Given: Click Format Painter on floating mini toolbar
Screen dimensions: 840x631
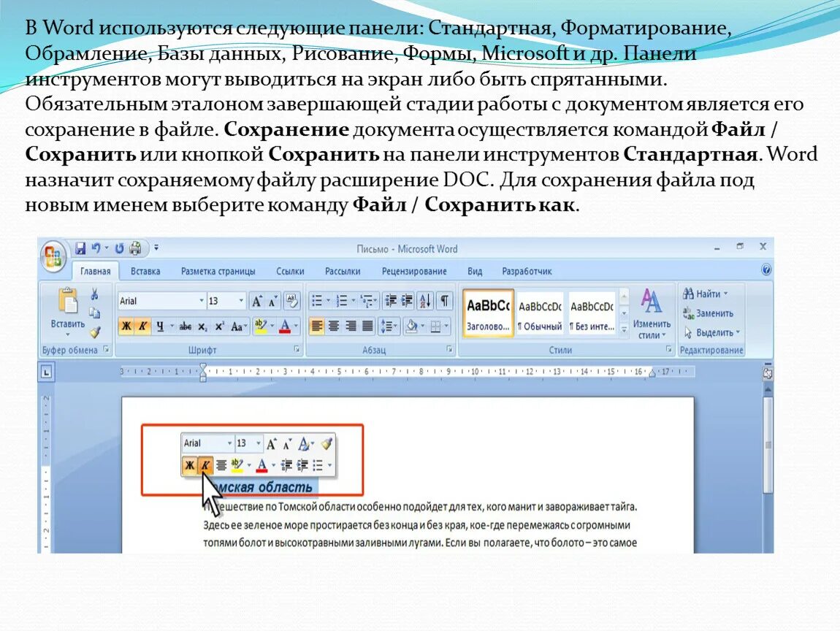Looking at the screenshot, I should (327, 443).
